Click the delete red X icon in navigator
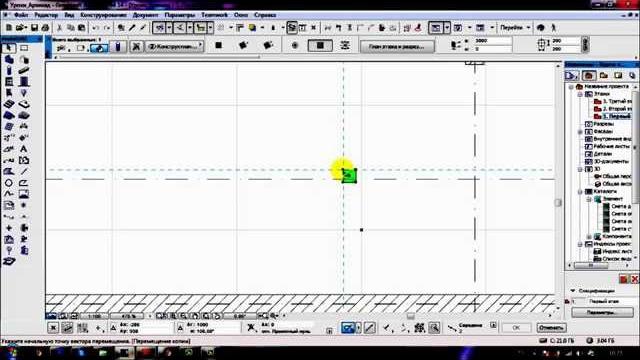Screen dimensions: 640x360 pyautogui.click(x=634, y=279)
